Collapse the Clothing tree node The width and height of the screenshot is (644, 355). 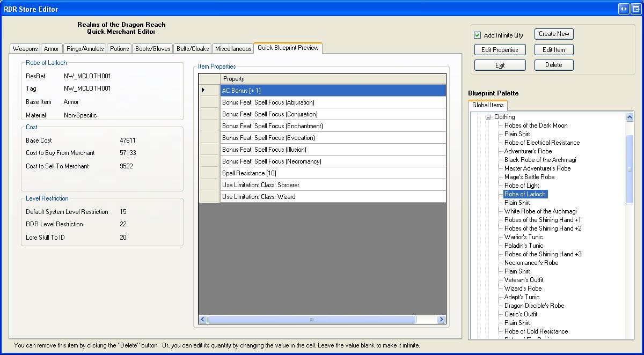pos(488,117)
